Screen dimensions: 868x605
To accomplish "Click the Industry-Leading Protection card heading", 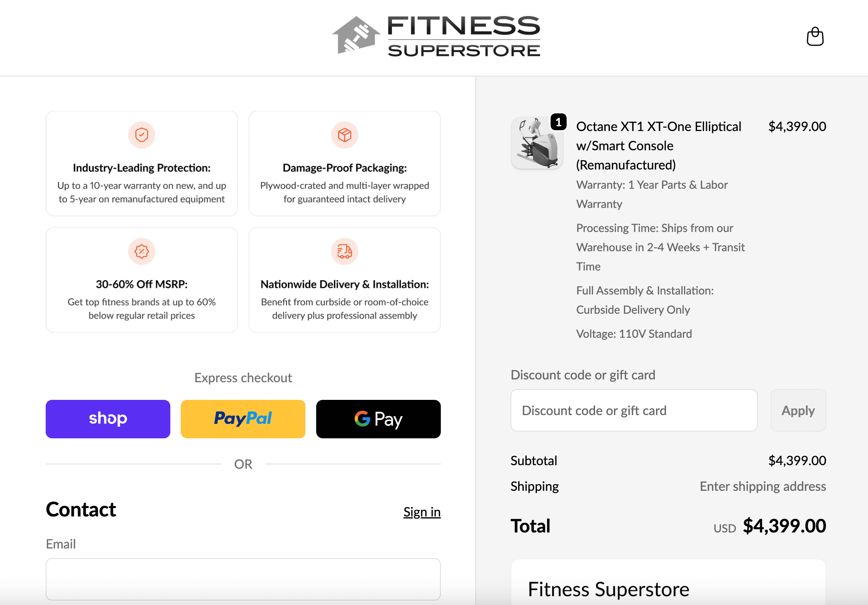I will (141, 168).
